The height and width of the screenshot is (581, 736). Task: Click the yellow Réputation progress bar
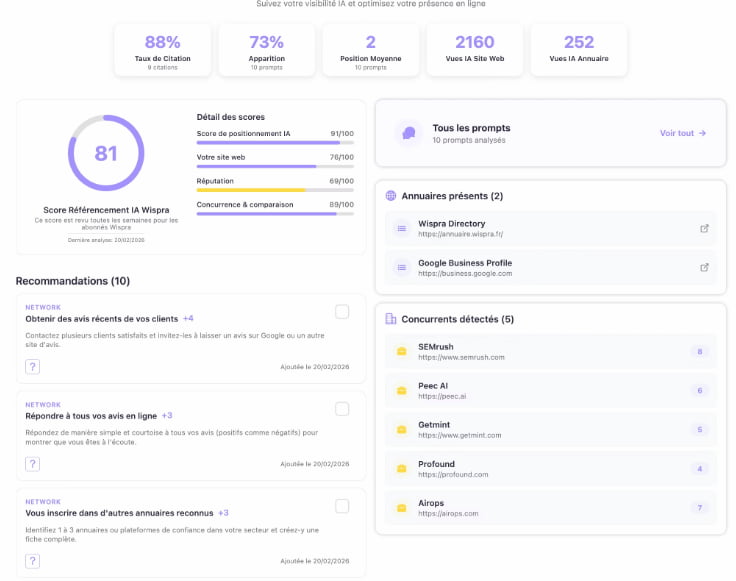tap(275, 190)
